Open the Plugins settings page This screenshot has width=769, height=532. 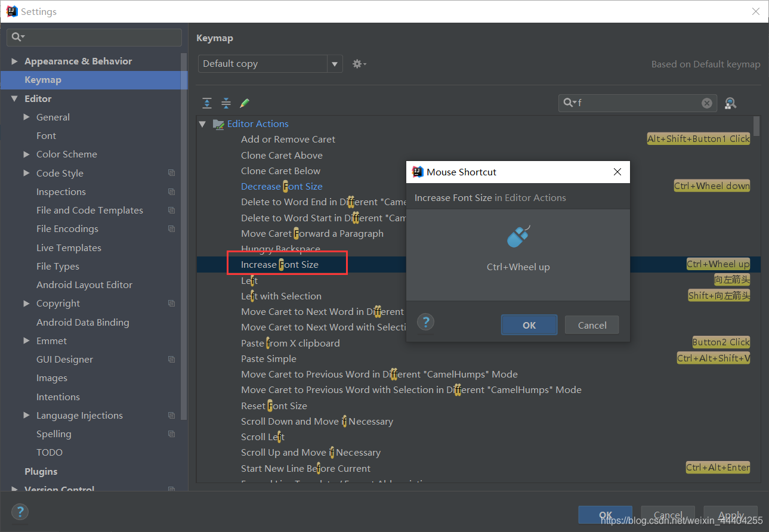(41, 471)
